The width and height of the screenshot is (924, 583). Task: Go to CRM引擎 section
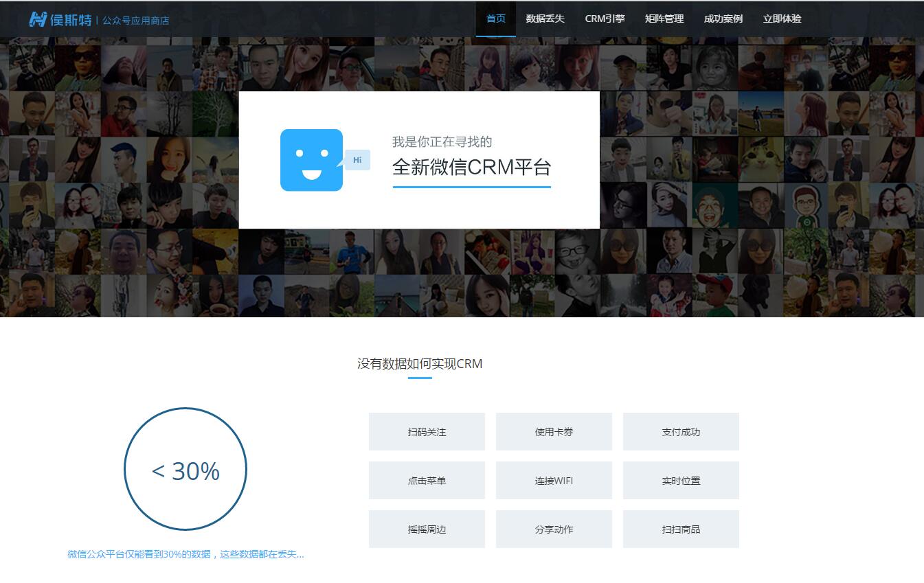pos(605,19)
